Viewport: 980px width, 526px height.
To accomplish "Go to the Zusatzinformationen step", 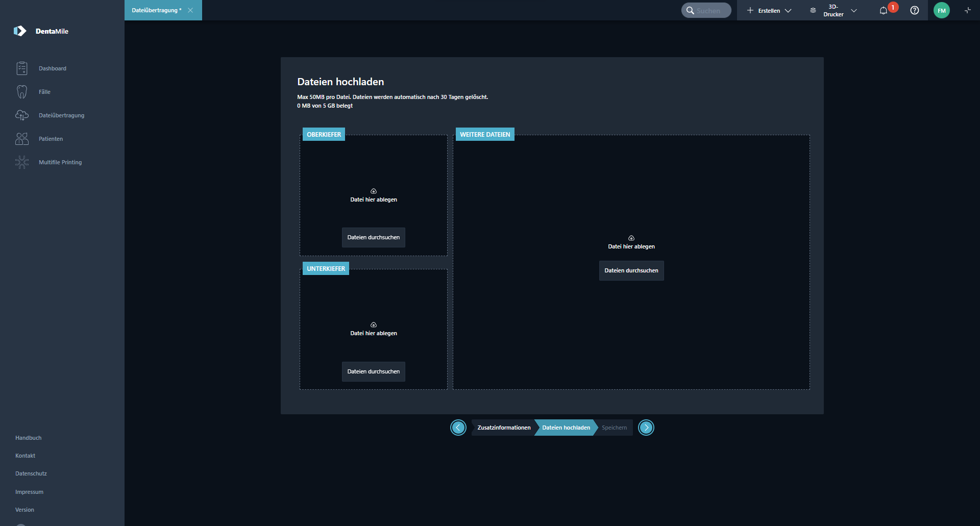I will 504,428.
